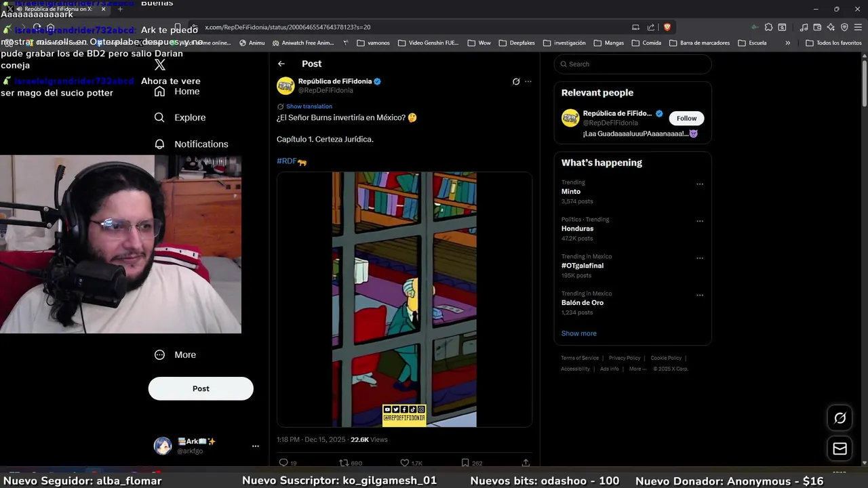The width and height of the screenshot is (868, 488).
Task: Open República de FiFidonia in Relevant people
Action: click(x=617, y=113)
